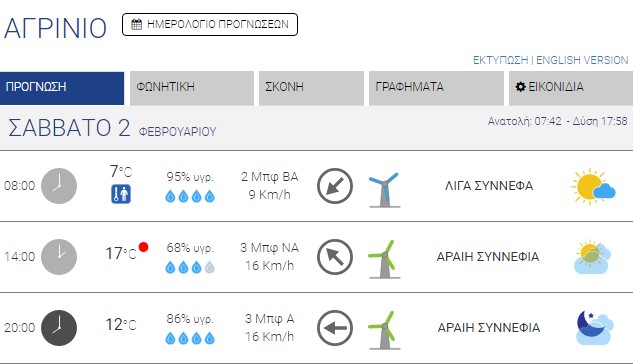
Task: Click the dark 20:00 clock icon
Action: 59,328
